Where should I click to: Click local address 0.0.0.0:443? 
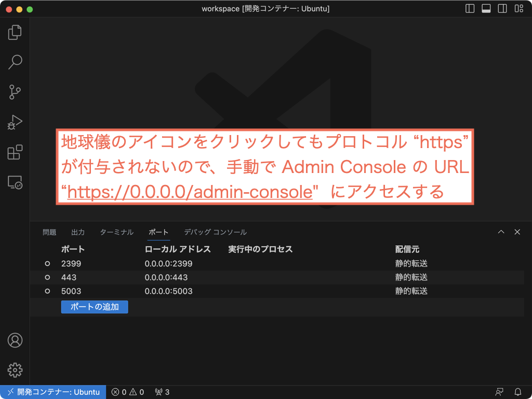tap(166, 277)
